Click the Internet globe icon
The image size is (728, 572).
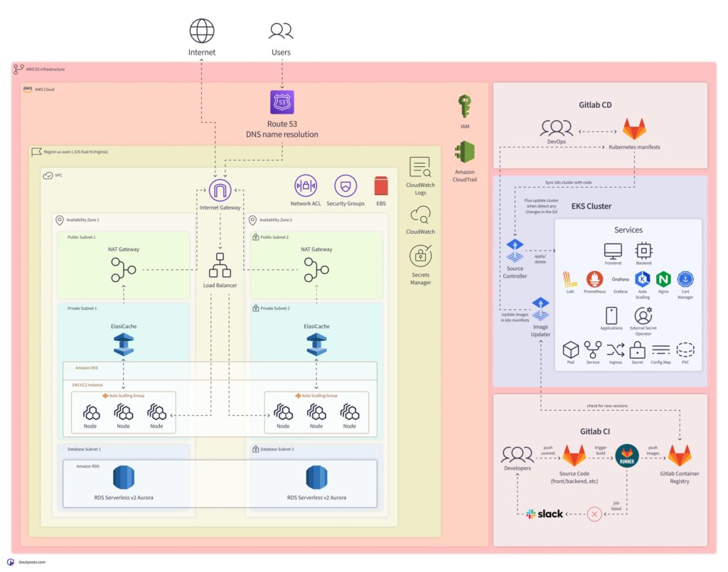point(201,31)
